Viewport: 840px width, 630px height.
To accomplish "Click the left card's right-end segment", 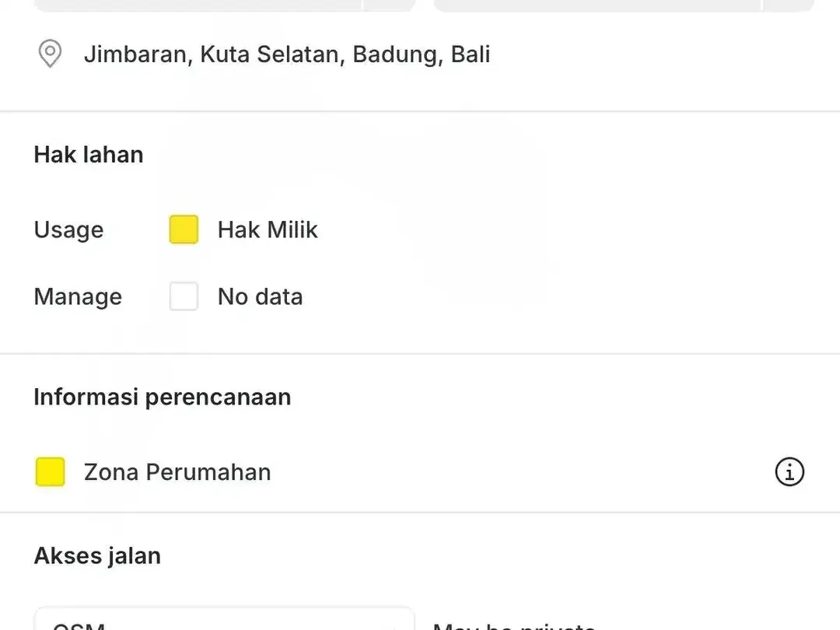I will click(x=390, y=5).
